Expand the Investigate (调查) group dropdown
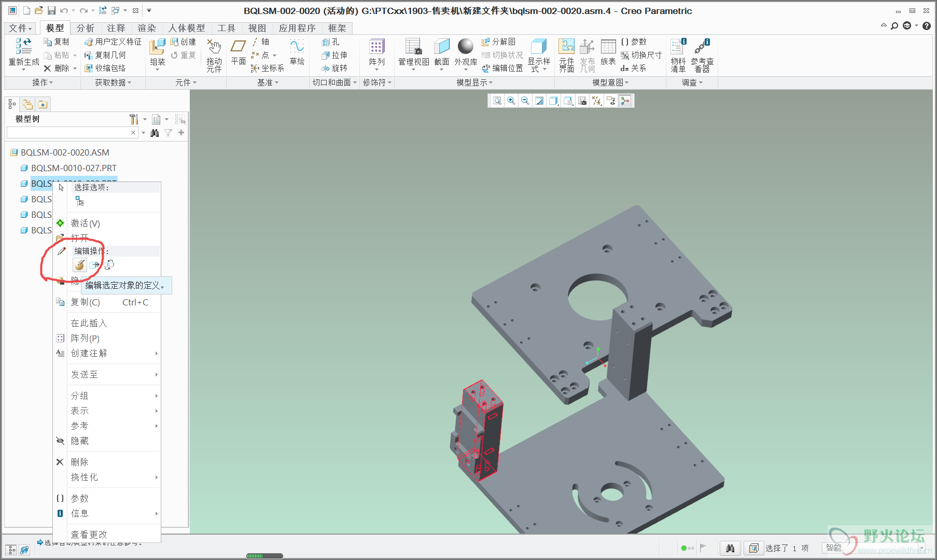This screenshot has height=560, width=937. pos(692,82)
